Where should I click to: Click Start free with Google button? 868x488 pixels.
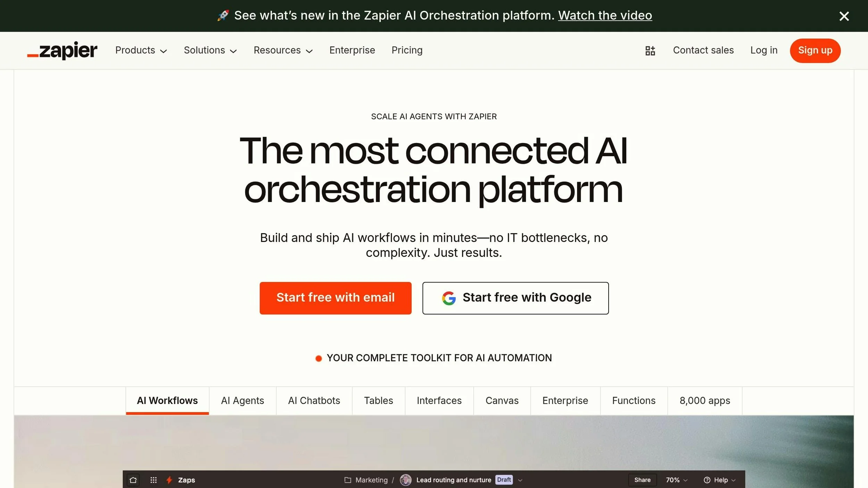(516, 298)
